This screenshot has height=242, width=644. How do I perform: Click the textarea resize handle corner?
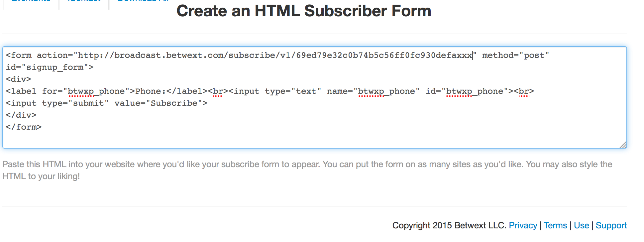623,145
